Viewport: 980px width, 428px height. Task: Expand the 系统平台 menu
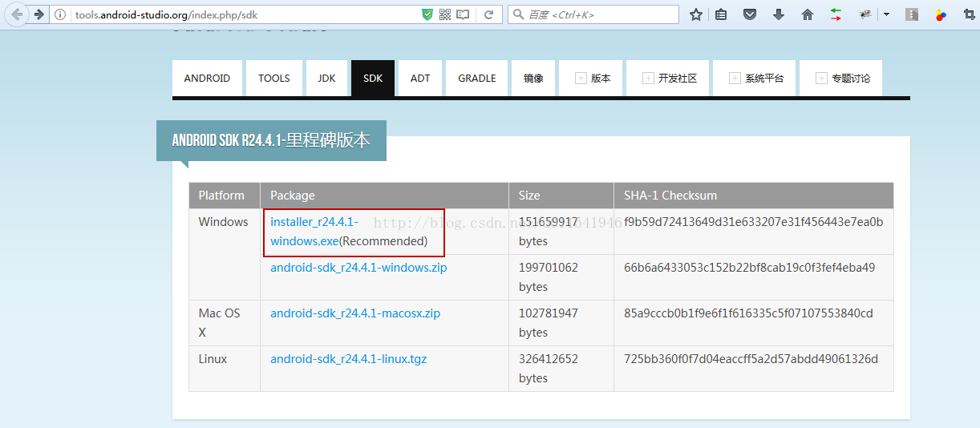[755, 79]
